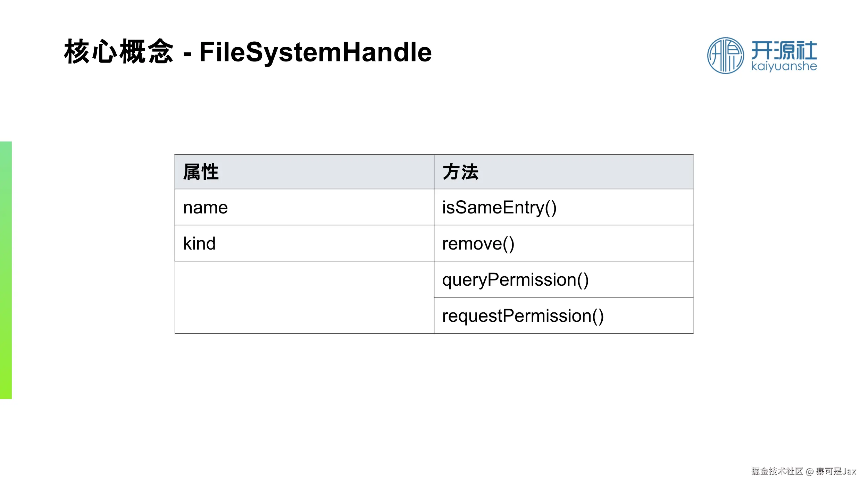Click the queryPermission() table cell
This screenshot has height=488, width=868.
click(564, 279)
